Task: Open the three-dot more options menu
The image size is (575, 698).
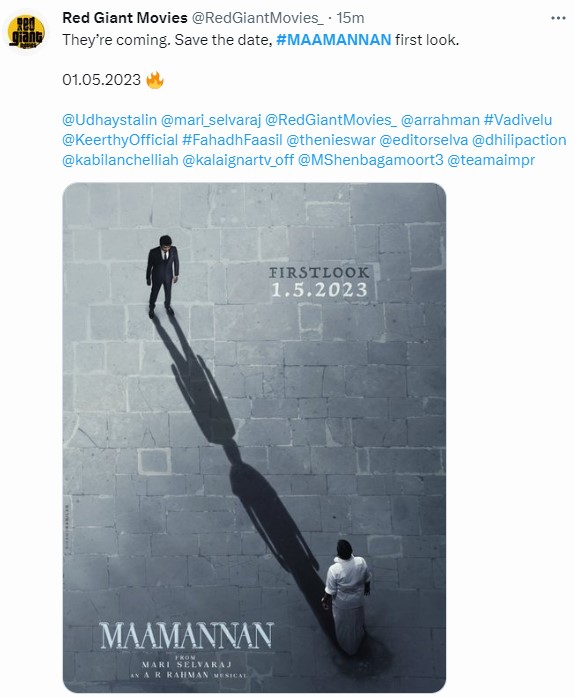Action: click(558, 18)
